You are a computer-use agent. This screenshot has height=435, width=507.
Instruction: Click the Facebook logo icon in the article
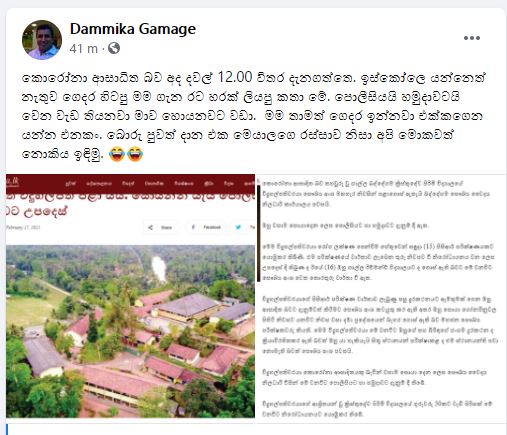pyautogui.click(x=193, y=227)
